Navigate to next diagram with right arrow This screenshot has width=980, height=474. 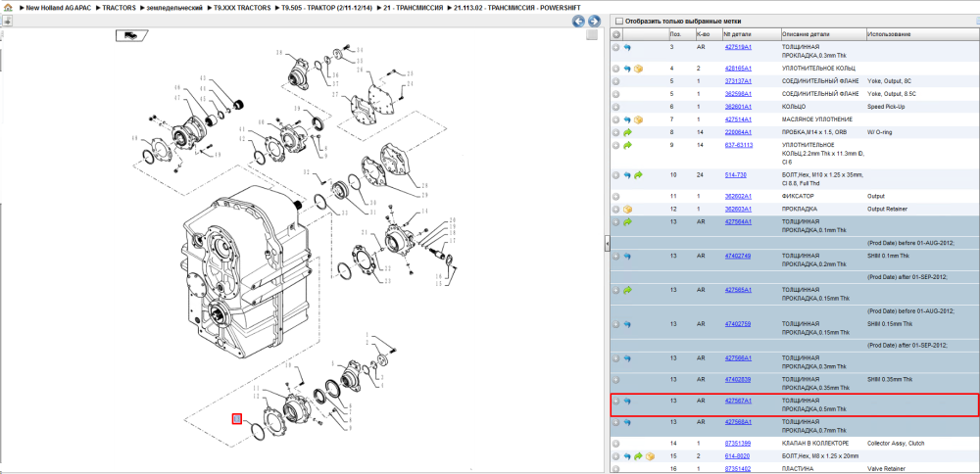595,22
